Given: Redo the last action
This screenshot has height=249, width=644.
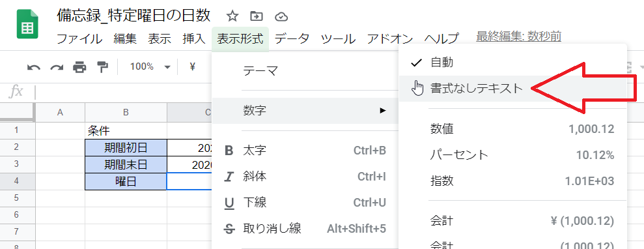Looking at the screenshot, I should click(57, 66).
